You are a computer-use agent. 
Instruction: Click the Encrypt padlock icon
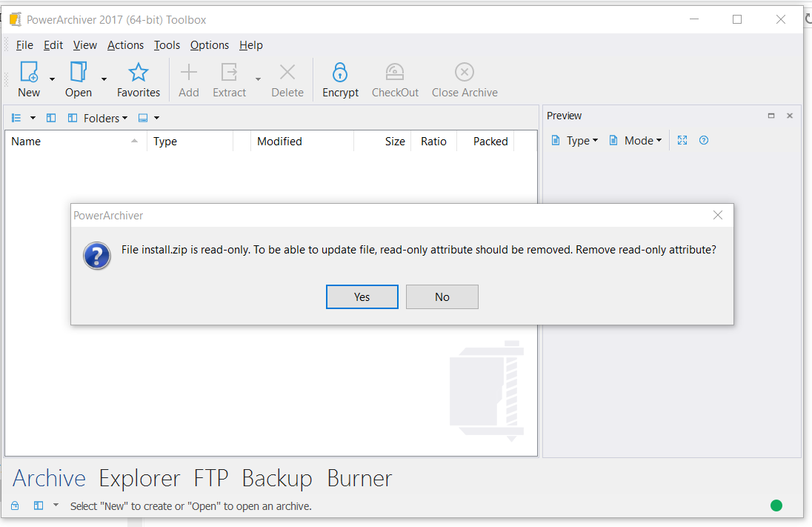(340, 72)
